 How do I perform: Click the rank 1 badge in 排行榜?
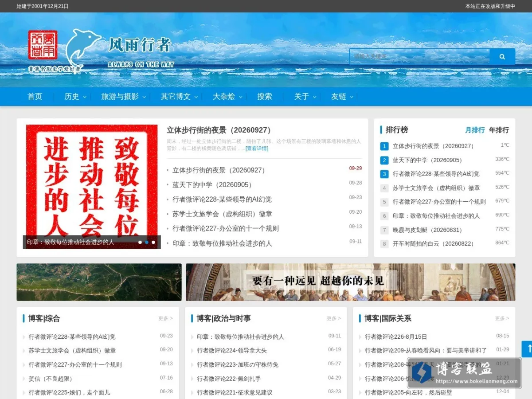point(384,146)
